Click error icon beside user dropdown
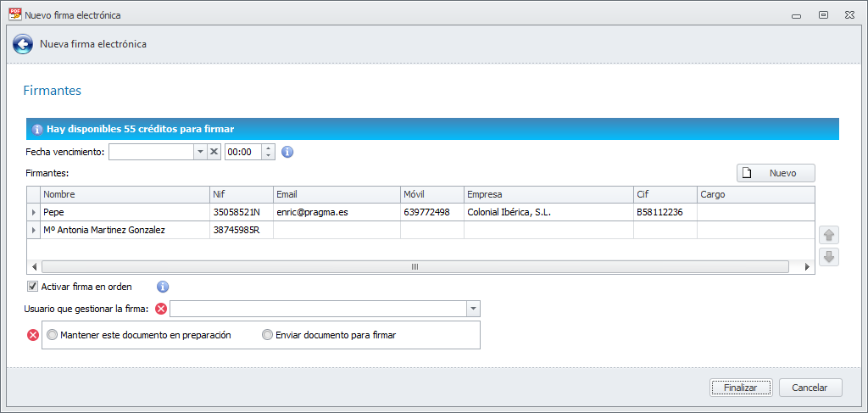The height and width of the screenshot is (413, 868). click(161, 309)
